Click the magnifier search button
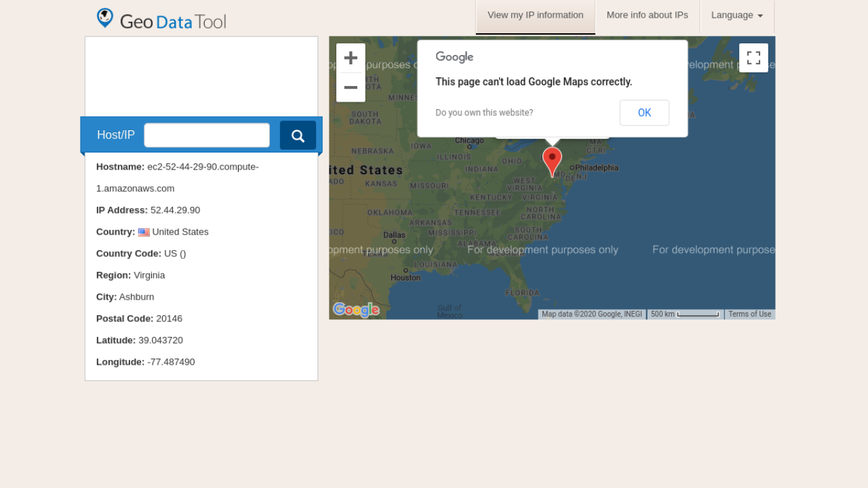Image resolution: width=868 pixels, height=488 pixels. 298,136
